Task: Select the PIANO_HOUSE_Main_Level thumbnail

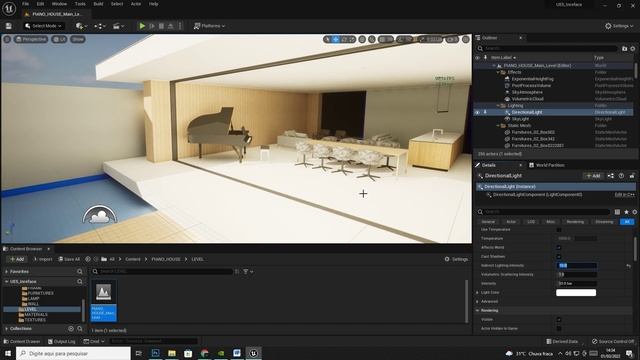Action: click(x=104, y=300)
